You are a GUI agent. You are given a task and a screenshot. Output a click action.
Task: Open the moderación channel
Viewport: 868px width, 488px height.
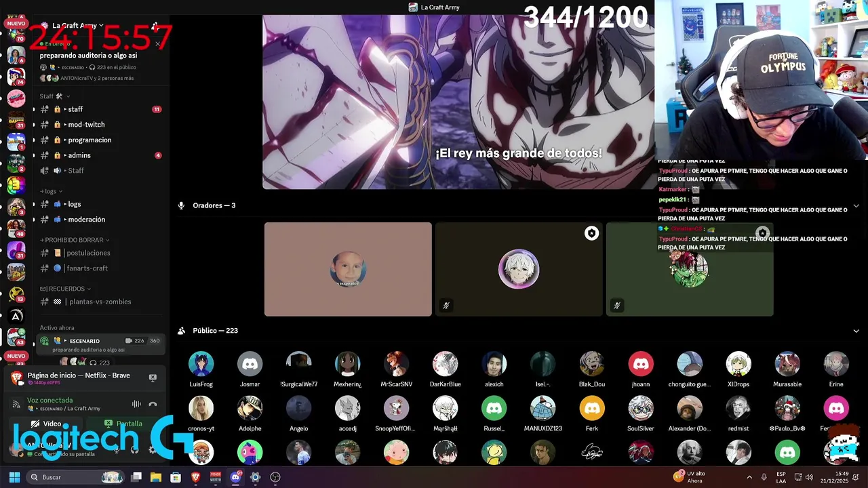coord(100,220)
